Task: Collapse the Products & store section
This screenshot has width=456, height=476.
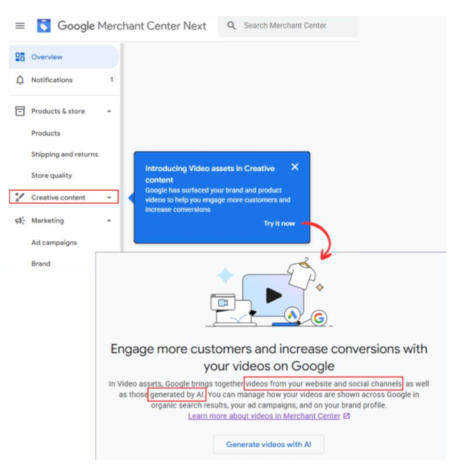Action: (109, 111)
